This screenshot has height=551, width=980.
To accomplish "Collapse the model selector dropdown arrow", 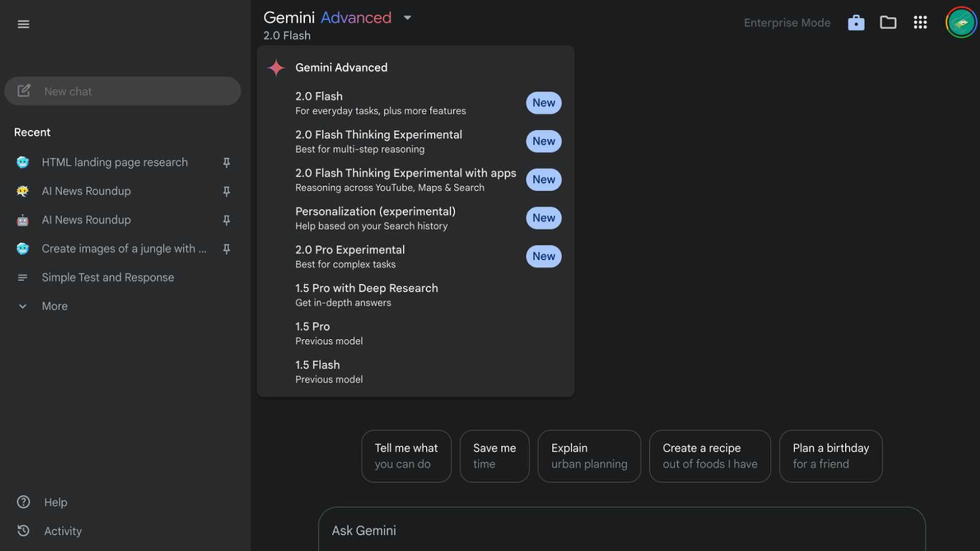I will [407, 17].
